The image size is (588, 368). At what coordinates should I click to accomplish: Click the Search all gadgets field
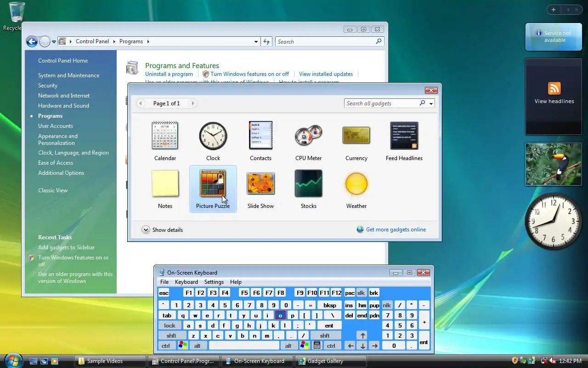(381, 103)
